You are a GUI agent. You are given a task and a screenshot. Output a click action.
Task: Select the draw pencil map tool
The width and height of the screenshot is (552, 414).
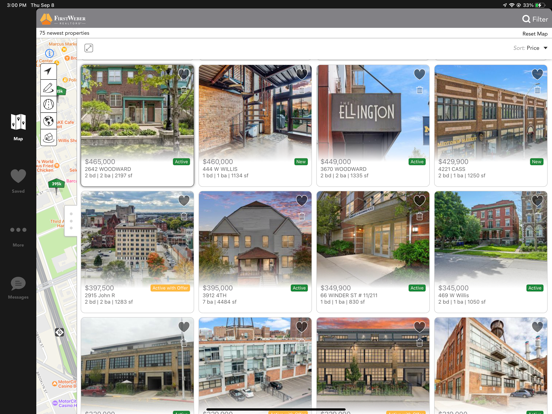click(49, 88)
